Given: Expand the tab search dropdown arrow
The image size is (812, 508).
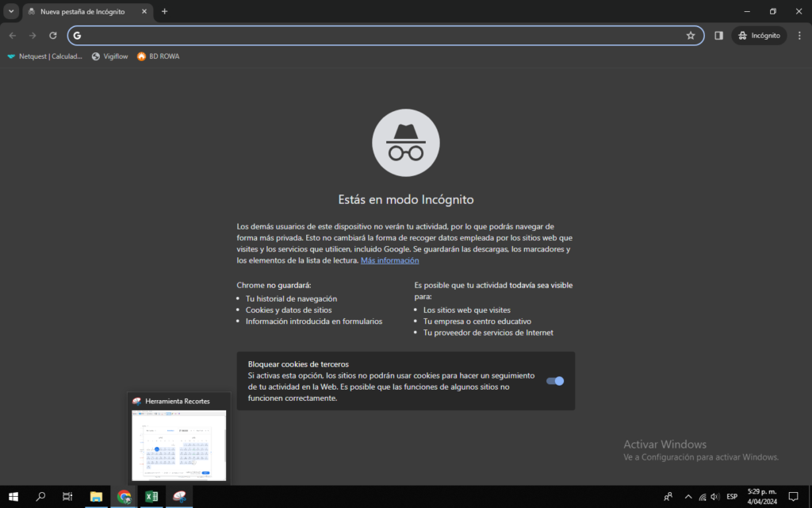Looking at the screenshot, I should point(11,11).
